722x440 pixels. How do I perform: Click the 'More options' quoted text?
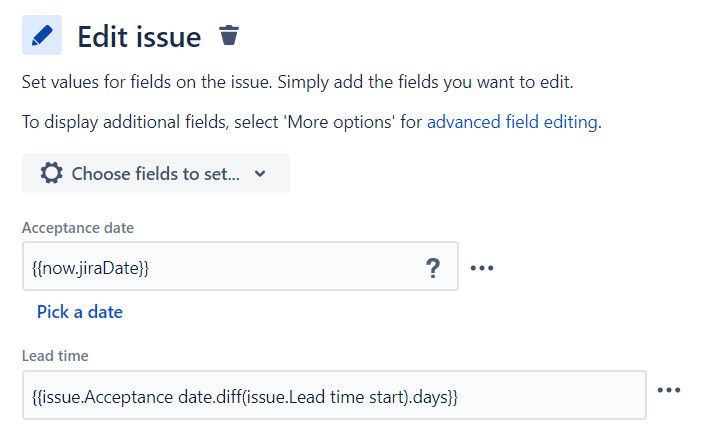tap(340, 122)
